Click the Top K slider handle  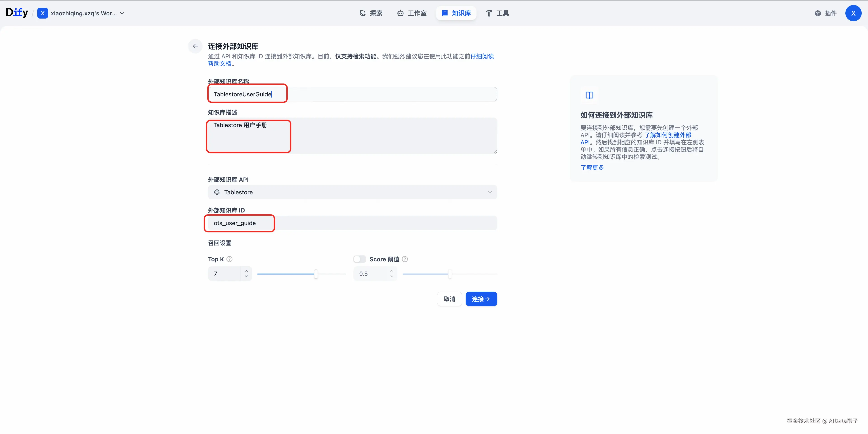pyautogui.click(x=316, y=274)
